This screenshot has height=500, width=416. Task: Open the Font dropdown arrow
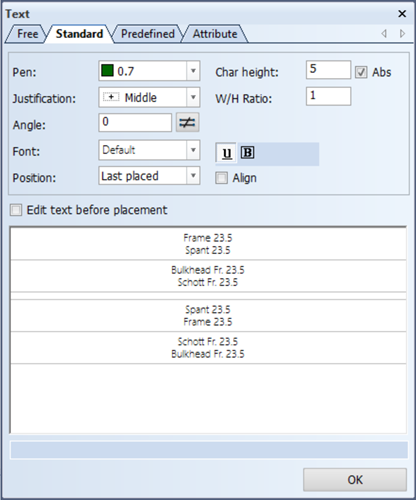pyautogui.click(x=193, y=150)
